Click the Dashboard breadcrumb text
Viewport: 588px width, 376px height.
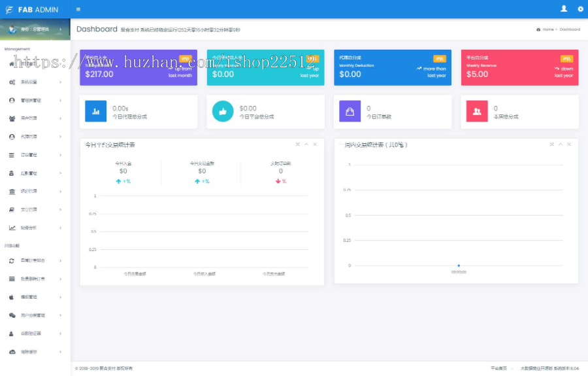coord(570,29)
